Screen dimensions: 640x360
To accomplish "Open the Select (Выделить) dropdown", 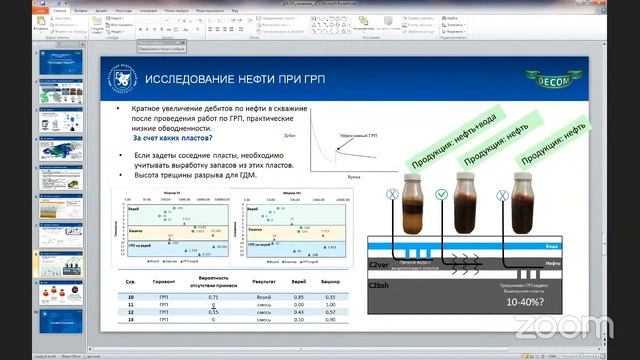I will click(453, 31).
